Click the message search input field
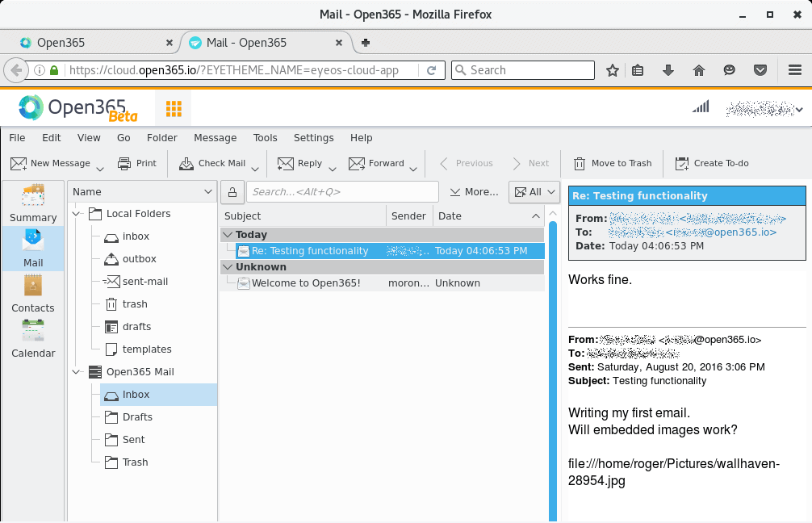This screenshot has width=812, height=523. (342, 192)
